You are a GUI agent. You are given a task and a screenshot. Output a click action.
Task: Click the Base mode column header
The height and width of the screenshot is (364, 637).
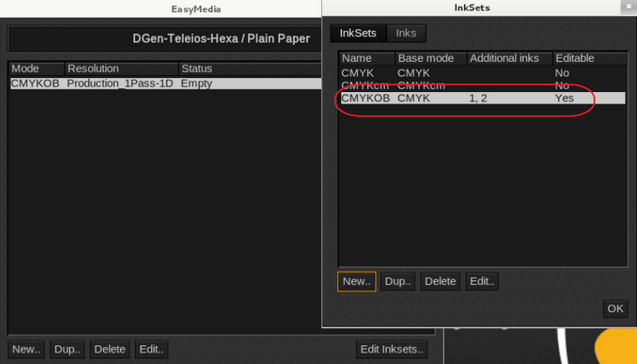[x=431, y=59]
